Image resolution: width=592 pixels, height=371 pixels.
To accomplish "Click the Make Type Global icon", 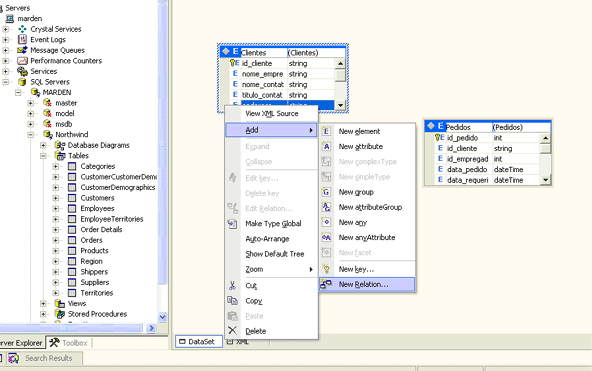I will [233, 224].
